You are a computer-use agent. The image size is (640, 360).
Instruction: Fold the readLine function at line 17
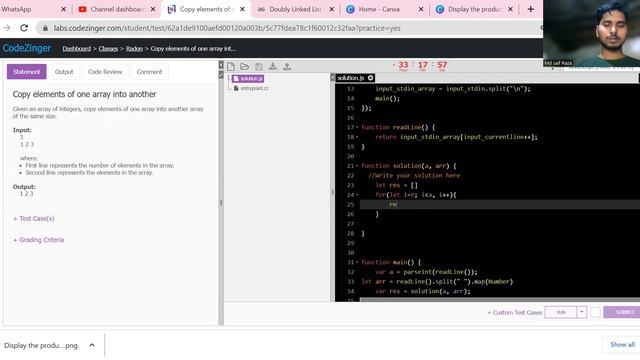tap(357, 127)
